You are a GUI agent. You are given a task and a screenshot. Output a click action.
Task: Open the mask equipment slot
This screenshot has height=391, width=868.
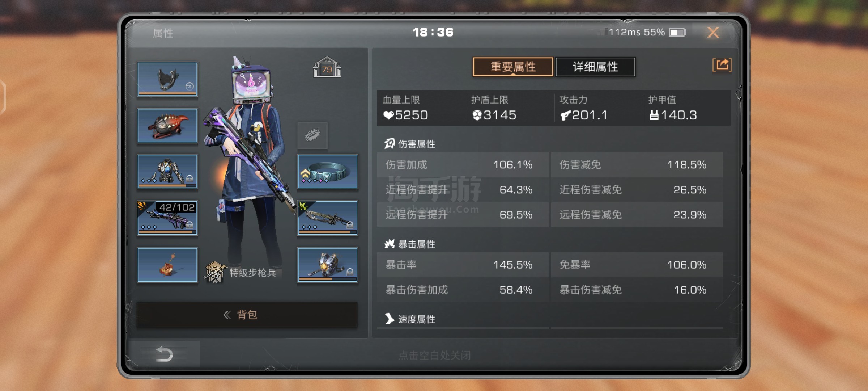tap(167, 79)
